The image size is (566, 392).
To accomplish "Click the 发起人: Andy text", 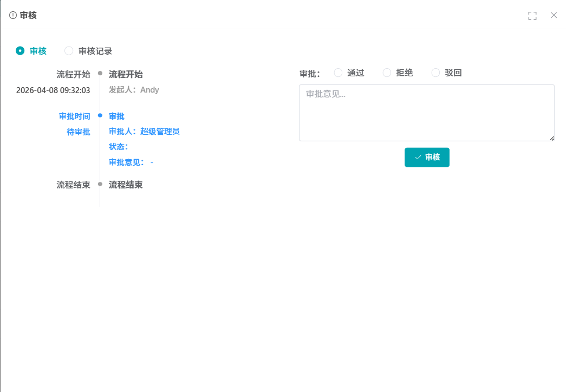I will coord(134,90).
